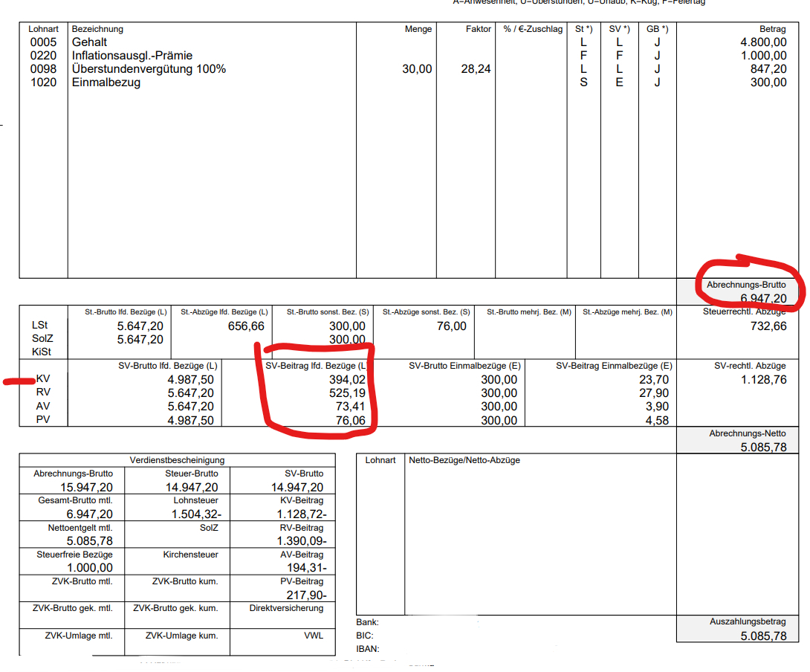The height and width of the screenshot is (672, 810).
Task: Select the Inflationsausgl.-Prämie row label
Action: 132,56
